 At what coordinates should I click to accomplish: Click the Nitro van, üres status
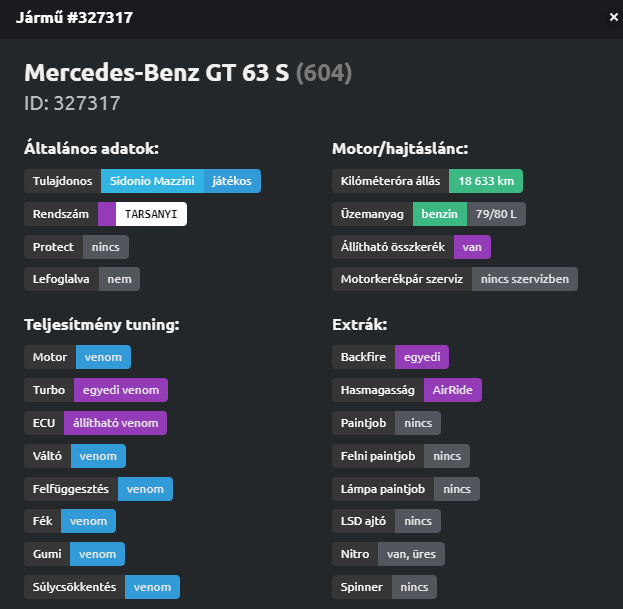click(411, 554)
